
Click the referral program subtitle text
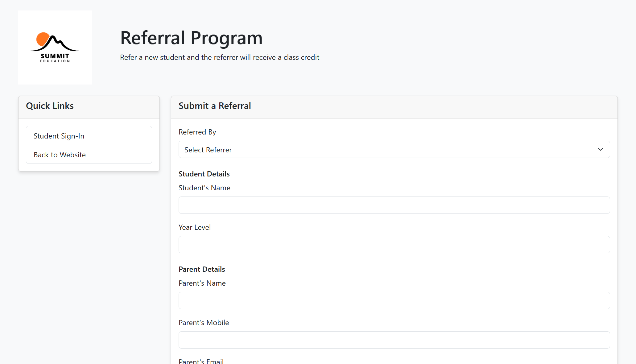(220, 57)
